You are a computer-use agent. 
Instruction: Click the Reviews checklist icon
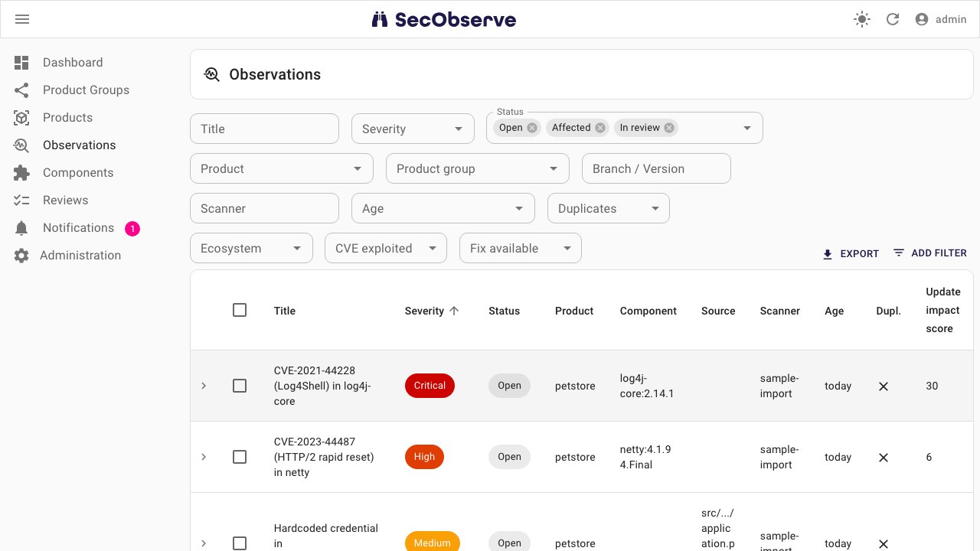[21, 201]
